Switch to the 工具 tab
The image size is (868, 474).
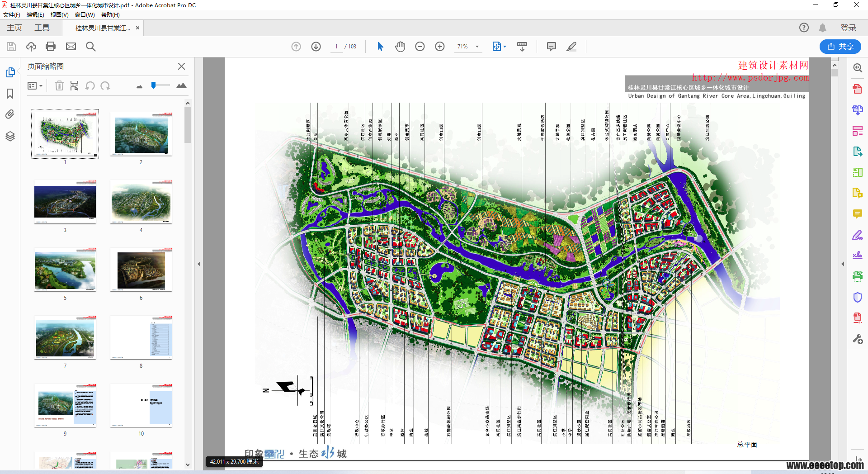point(42,28)
